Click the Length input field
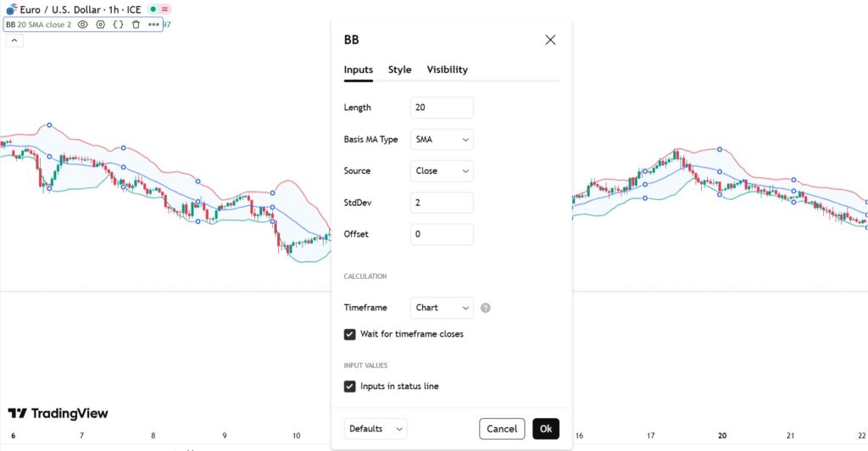Screen dimensions: 868x451 (442, 108)
